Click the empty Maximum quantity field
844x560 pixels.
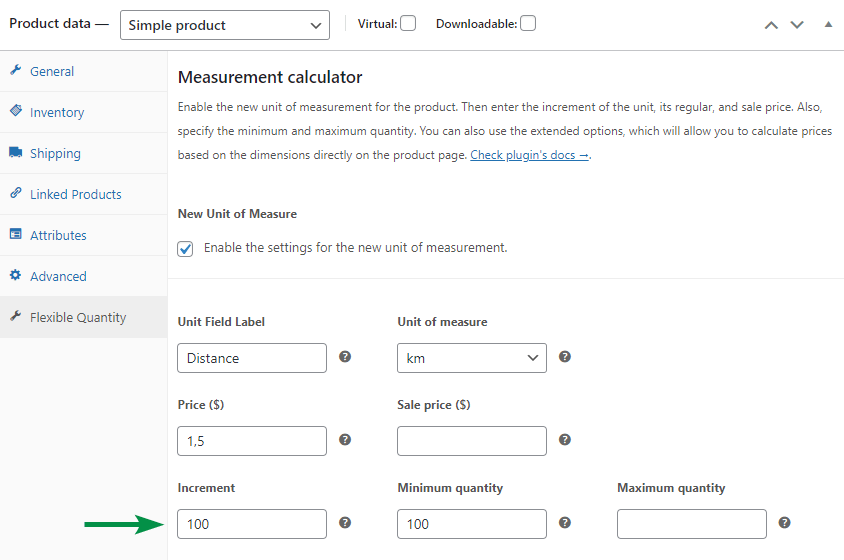coord(692,524)
